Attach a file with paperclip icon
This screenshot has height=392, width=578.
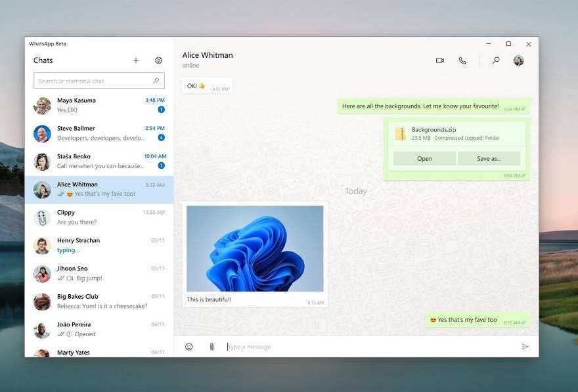211,347
